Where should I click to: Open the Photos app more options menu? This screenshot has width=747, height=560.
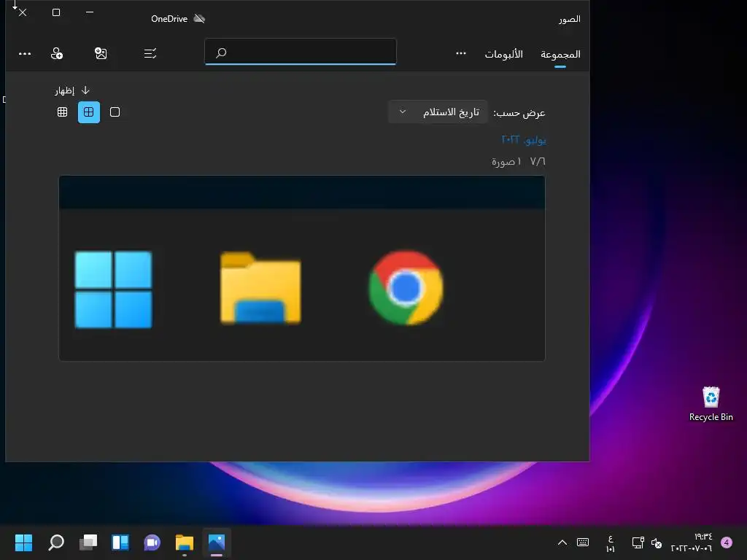click(25, 54)
